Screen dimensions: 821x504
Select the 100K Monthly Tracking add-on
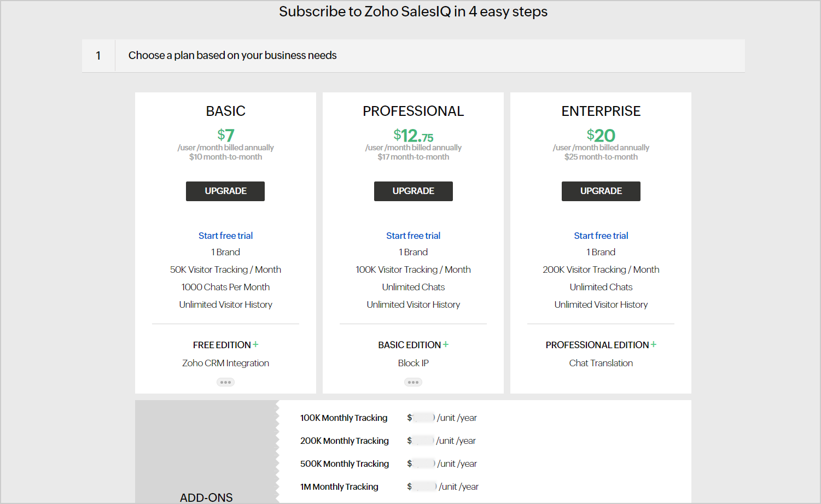(x=343, y=418)
